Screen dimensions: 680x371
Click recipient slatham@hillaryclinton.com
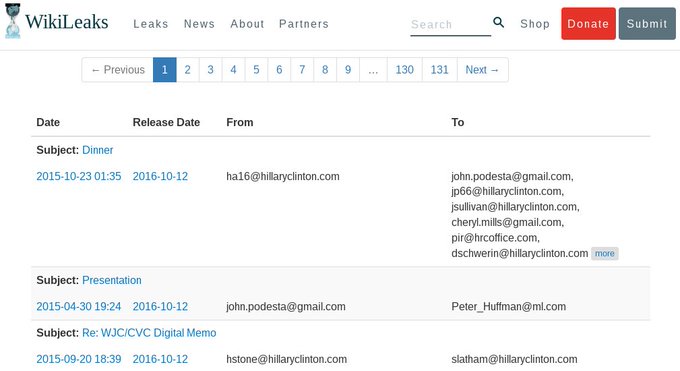click(514, 359)
